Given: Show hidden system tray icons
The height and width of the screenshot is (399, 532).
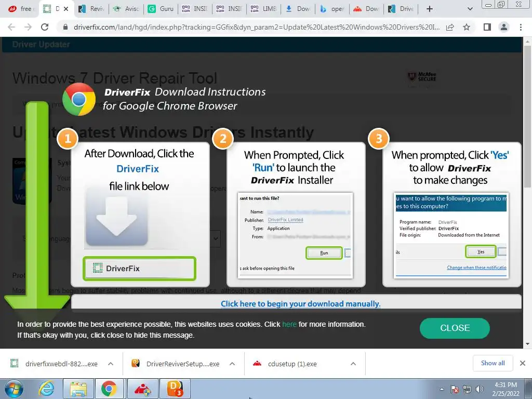Looking at the screenshot, I should coord(442,390).
